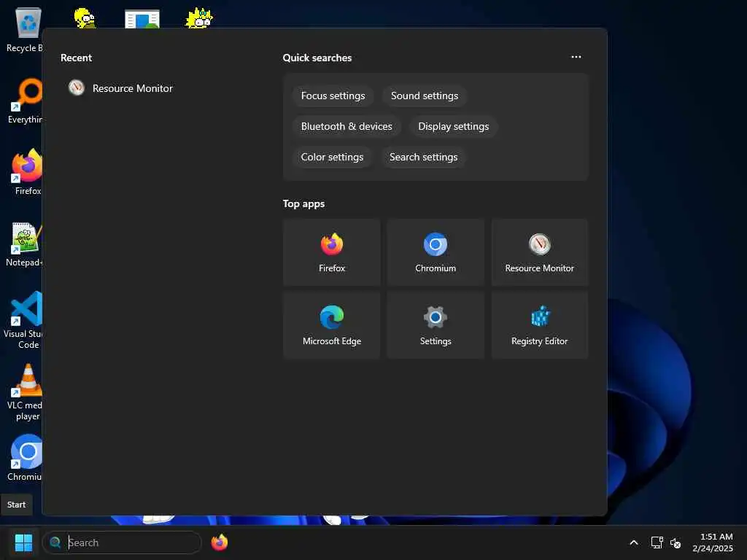Click the Recent heading

76,58
